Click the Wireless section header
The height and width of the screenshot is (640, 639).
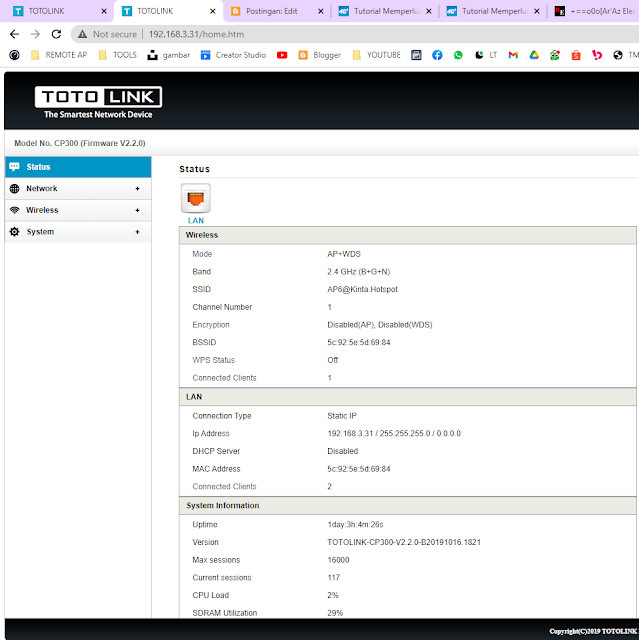408,235
